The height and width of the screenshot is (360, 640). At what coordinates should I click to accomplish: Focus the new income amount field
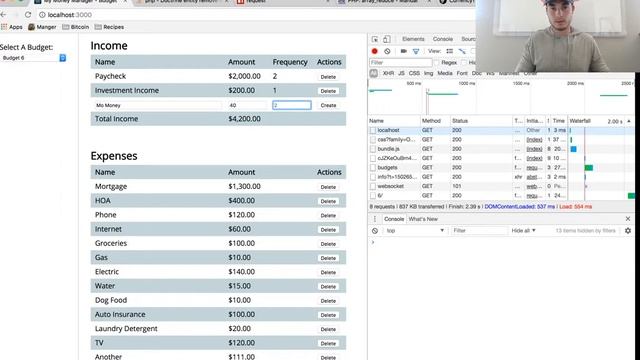[247, 105]
